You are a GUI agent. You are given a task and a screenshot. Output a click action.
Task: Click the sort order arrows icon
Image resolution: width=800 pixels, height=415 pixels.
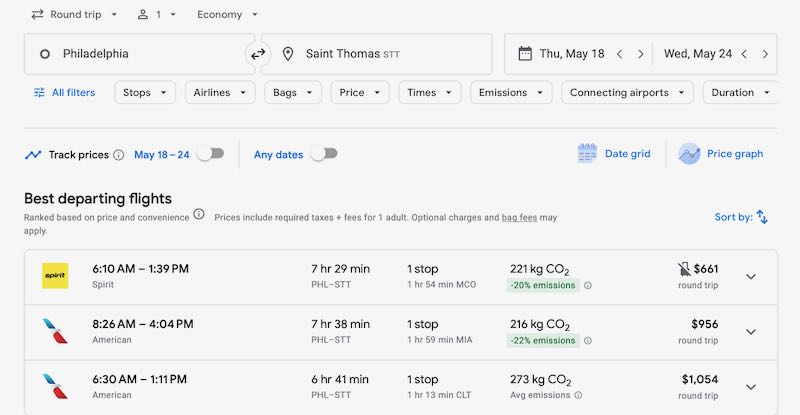pyautogui.click(x=762, y=217)
